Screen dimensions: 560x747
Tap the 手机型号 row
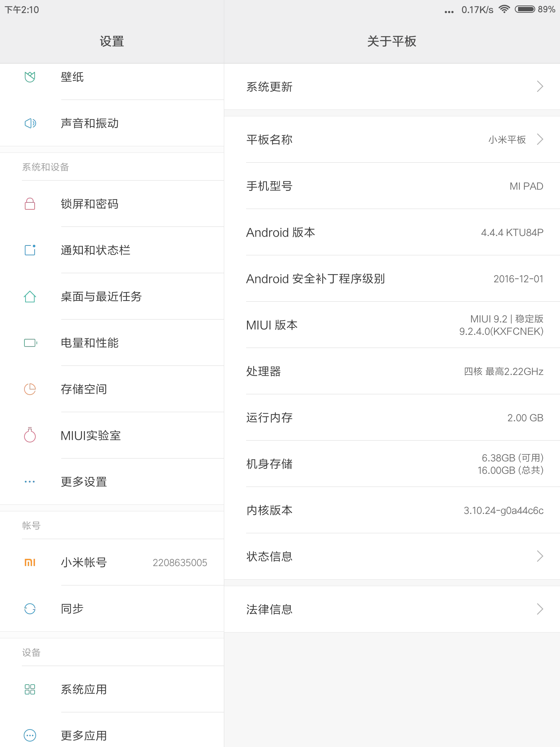392,186
